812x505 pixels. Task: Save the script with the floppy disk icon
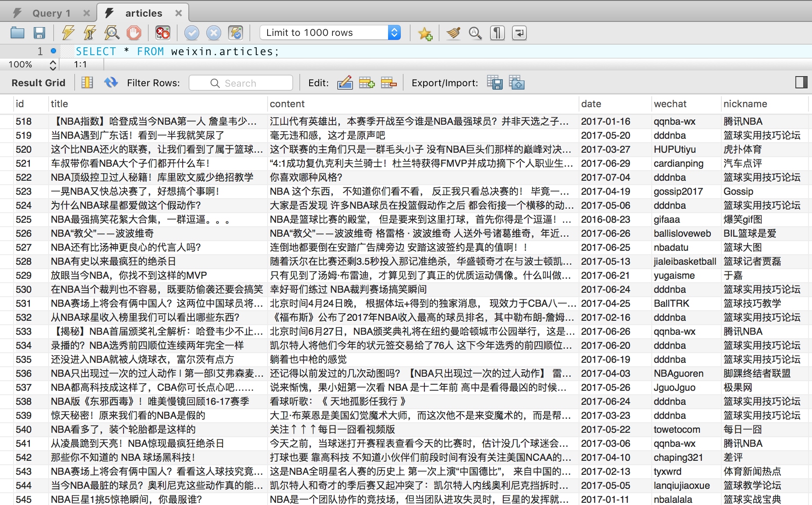[x=39, y=33]
